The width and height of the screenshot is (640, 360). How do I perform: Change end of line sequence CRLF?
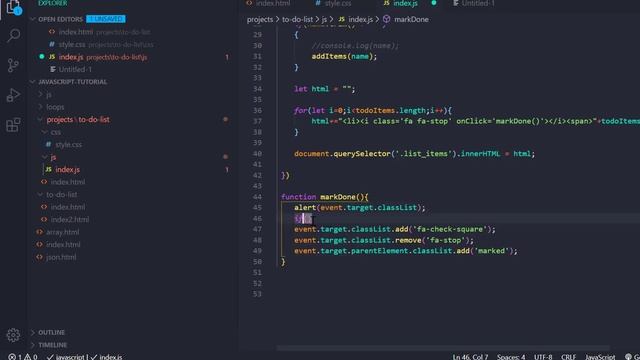click(x=568, y=357)
